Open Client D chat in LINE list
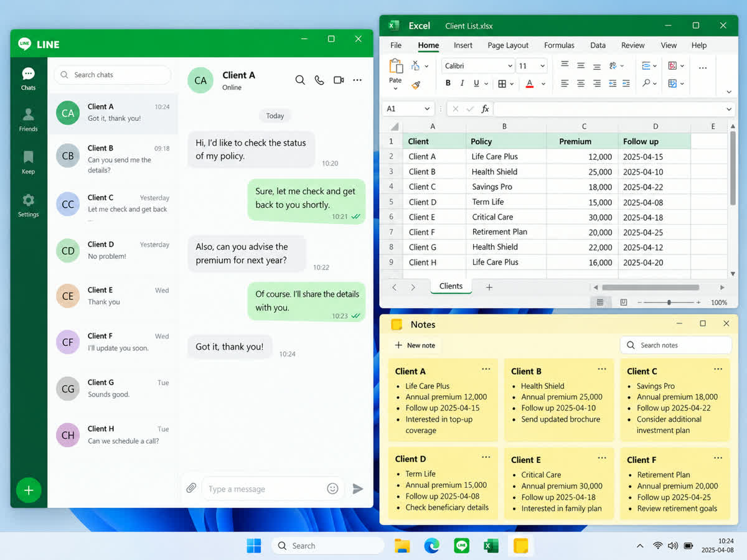The image size is (747, 560). (113, 250)
